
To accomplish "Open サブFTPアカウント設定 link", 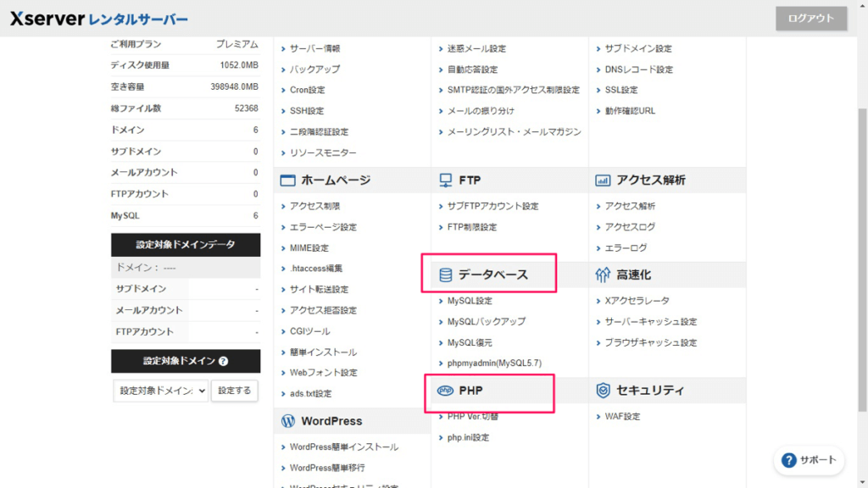I will [493, 207].
